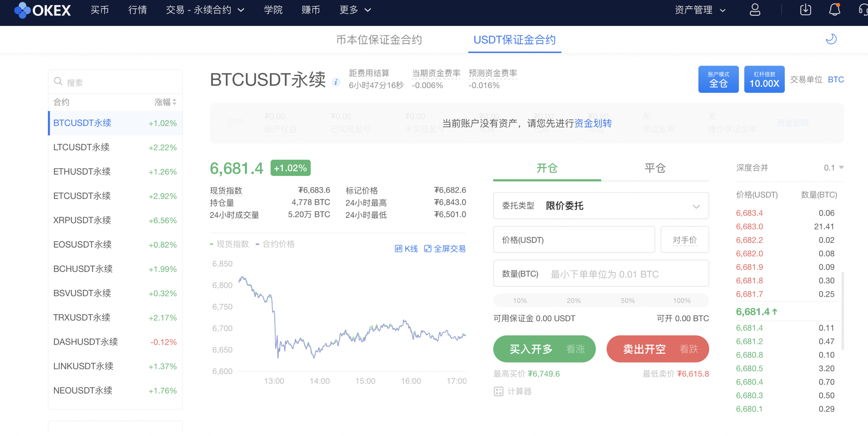868x436 pixels.
Task: Open the K线 candlestick chart view
Action: (406, 248)
